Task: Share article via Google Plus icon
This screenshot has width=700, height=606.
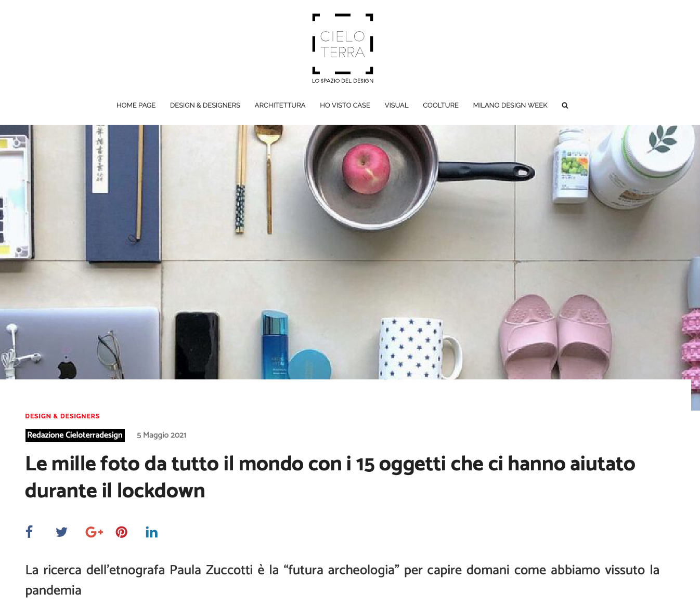Action: coord(94,532)
